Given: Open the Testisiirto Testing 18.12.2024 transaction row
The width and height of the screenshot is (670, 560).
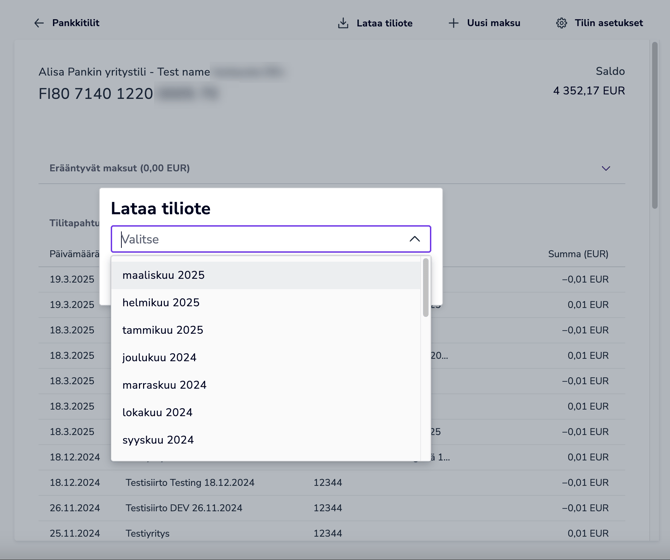Looking at the screenshot, I should (x=190, y=482).
